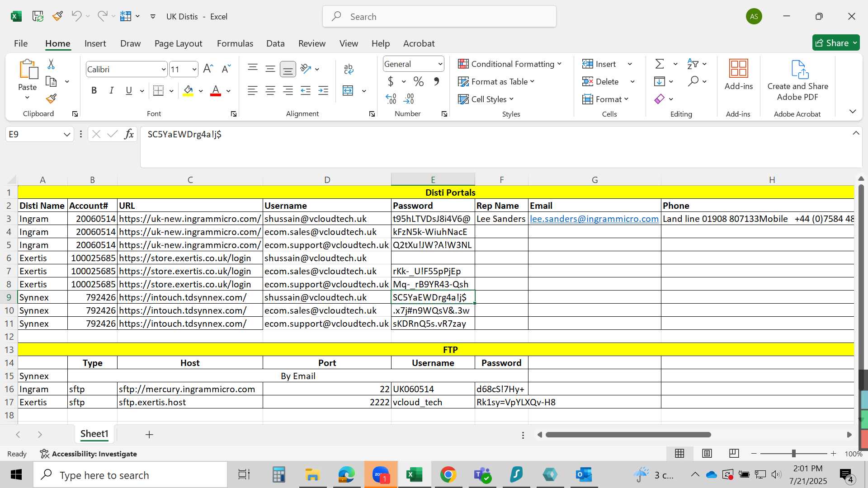Image resolution: width=868 pixels, height=488 pixels.
Task: Click the Cut scissors icon
Action: click(x=51, y=64)
